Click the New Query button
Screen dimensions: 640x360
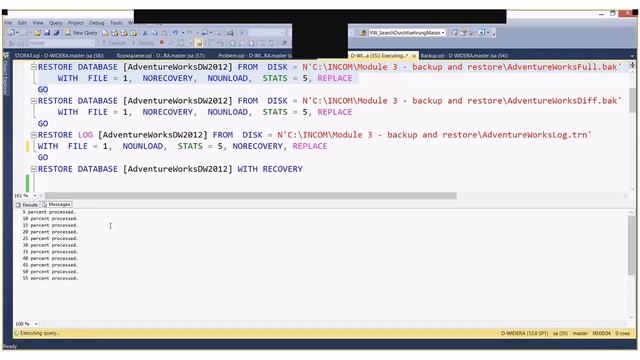[x=81, y=33]
